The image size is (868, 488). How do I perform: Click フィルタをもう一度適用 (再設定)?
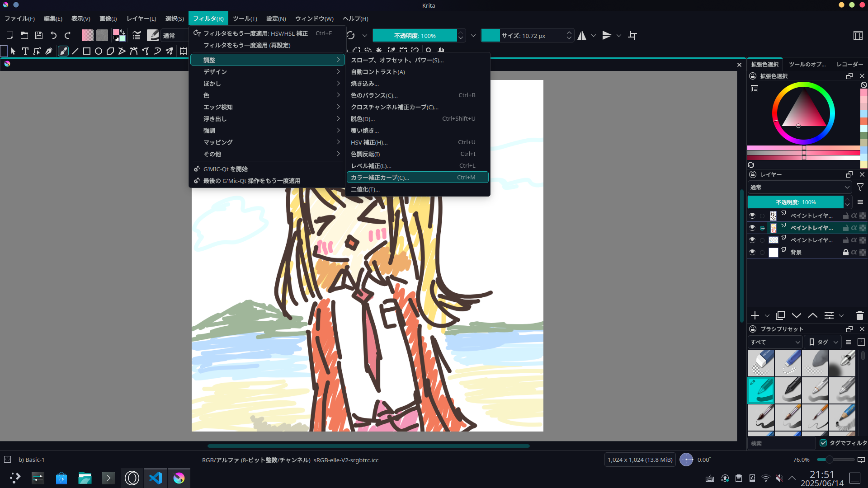click(268, 45)
